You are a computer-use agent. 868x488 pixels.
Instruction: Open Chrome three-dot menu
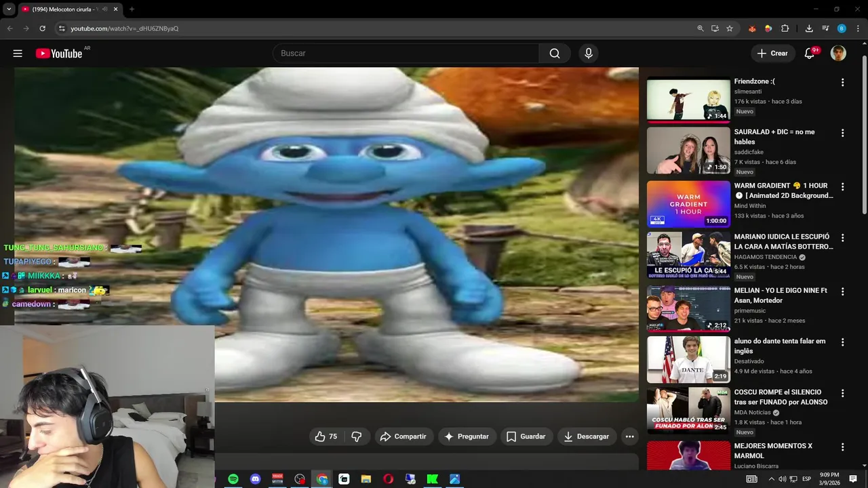coord(858,28)
